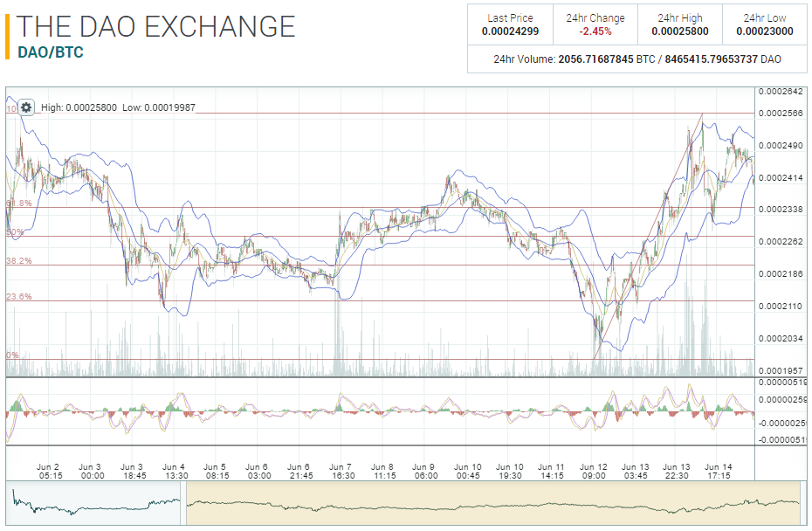Click the 0.0002414 price axis label
The height and width of the screenshot is (531, 812).
point(780,177)
